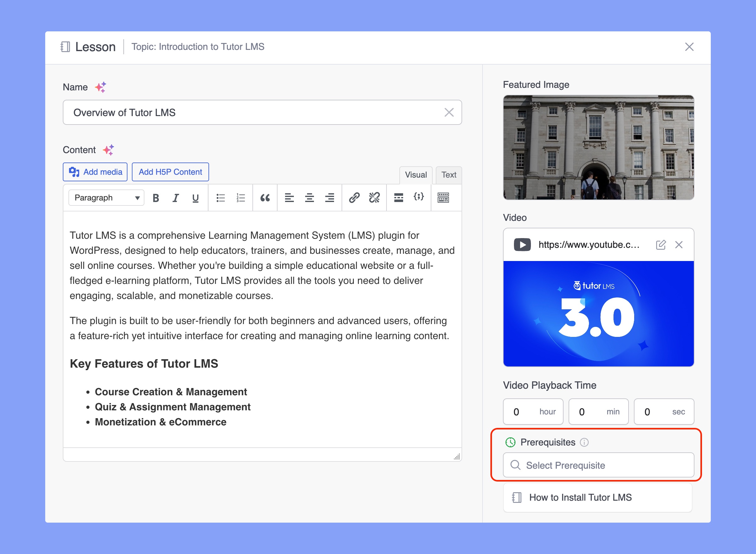Click 'Quiz & Assignment Management' bullet

pos(172,407)
